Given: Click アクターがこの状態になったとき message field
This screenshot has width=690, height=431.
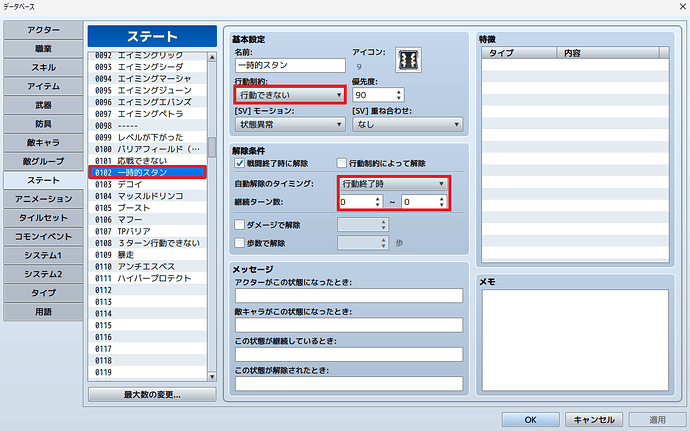Looking at the screenshot, I should pyautogui.click(x=349, y=295).
